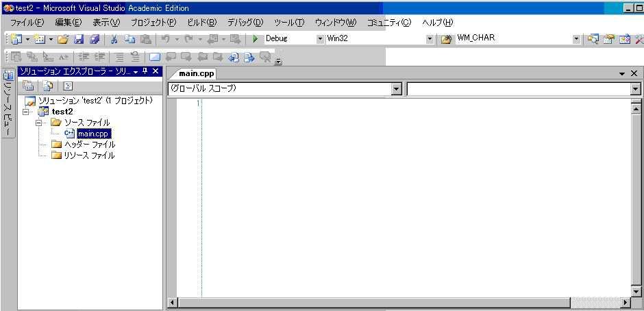Click the editor horizontal scrollbar thumb
Image resolution: width=644 pixels, height=311 pixels.
click(374, 303)
